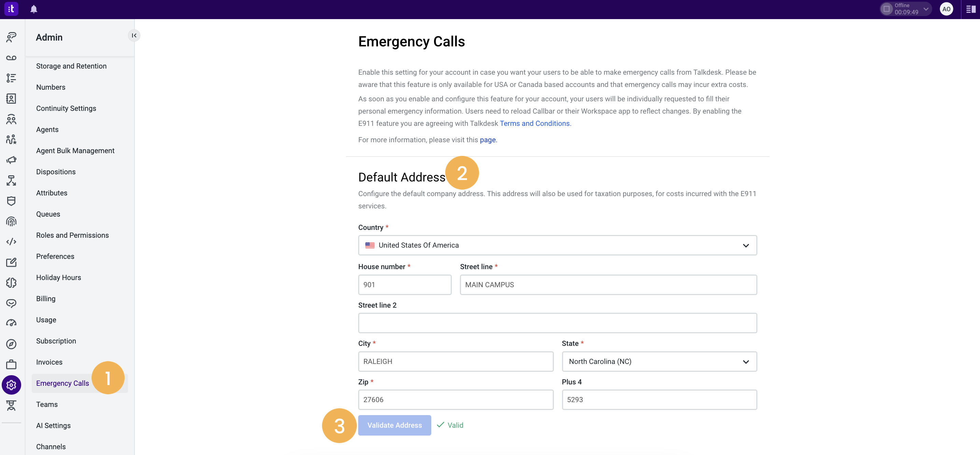This screenshot has height=455, width=980.
Task: Open the megaphone campaigns icon
Action: [11, 160]
